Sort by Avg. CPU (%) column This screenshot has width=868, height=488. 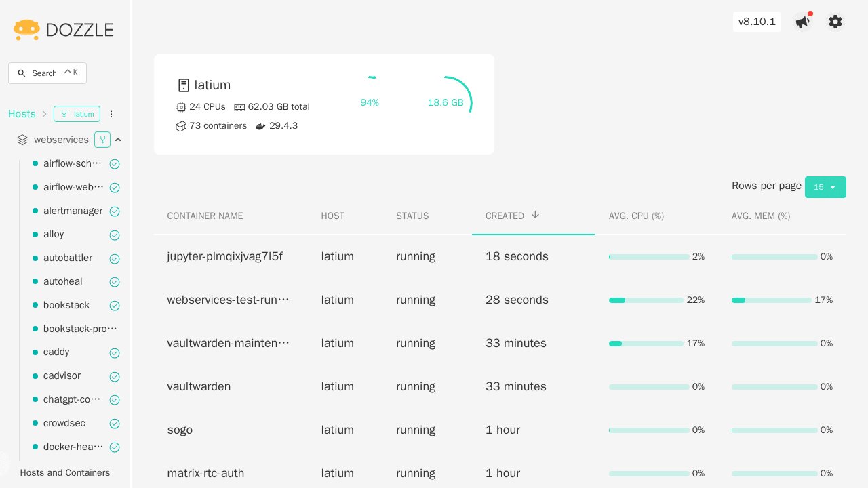[636, 216]
